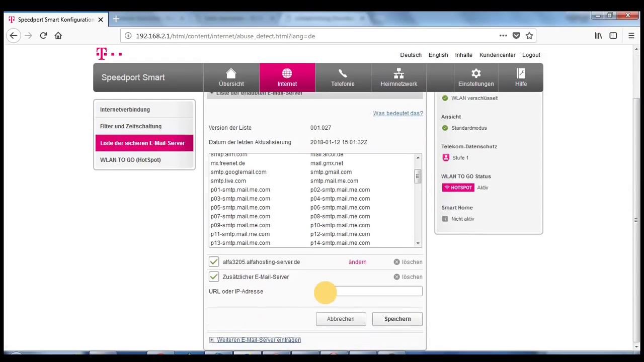
Task: Close the Speedport Smart Konfiguration tab
Action: 101,20
